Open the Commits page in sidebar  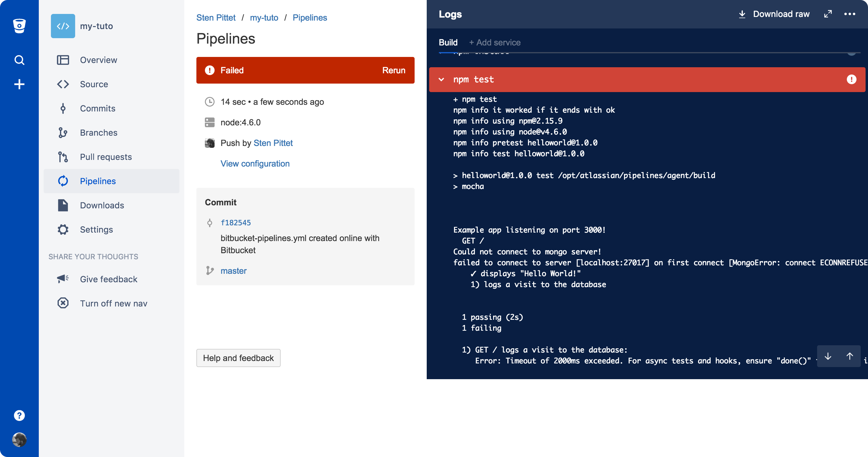[x=97, y=108]
